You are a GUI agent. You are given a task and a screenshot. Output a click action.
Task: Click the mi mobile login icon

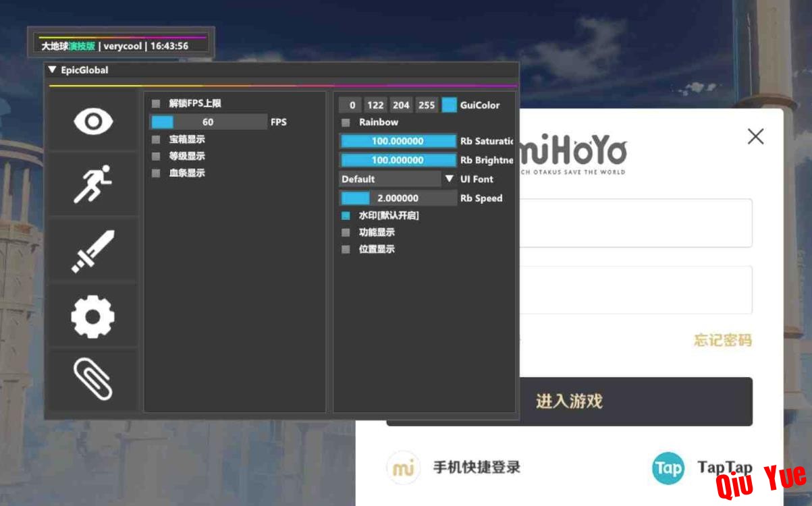point(404,468)
